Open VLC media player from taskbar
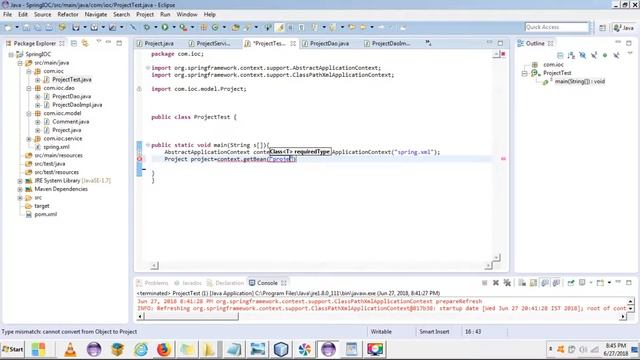The width and height of the screenshot is (640, 360). coord(70,349)
